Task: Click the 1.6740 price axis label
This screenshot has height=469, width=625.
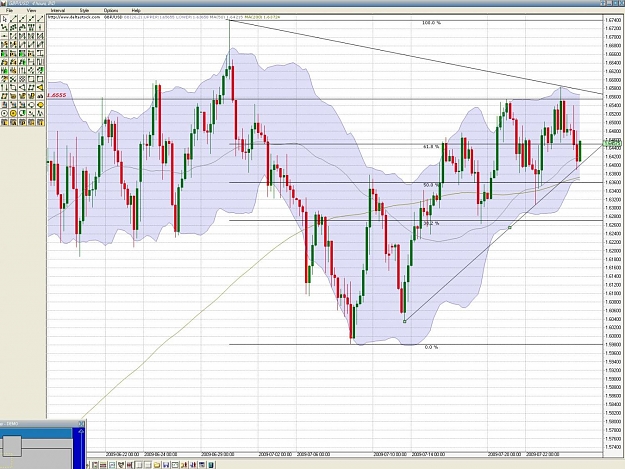Action: pos(612,20)
